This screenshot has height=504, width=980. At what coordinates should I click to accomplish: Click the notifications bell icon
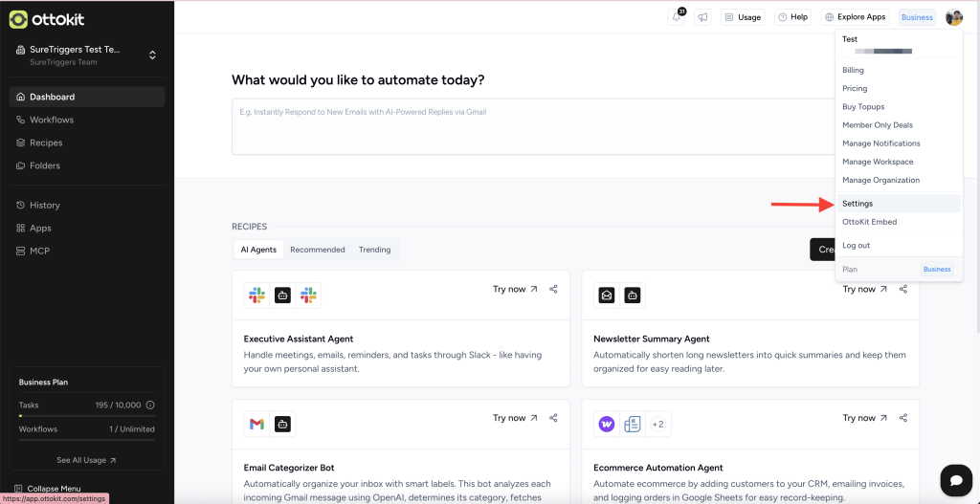tap(678, 17)
